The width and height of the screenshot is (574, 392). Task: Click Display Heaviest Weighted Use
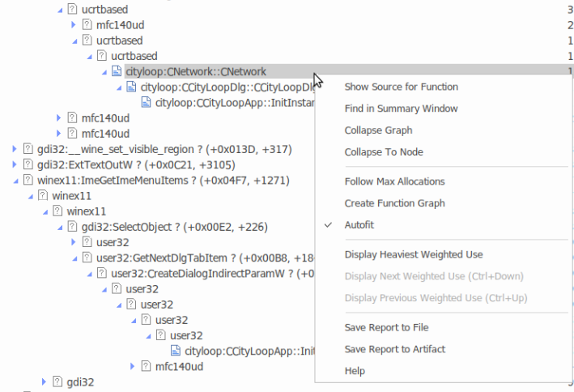pos(413,254)
